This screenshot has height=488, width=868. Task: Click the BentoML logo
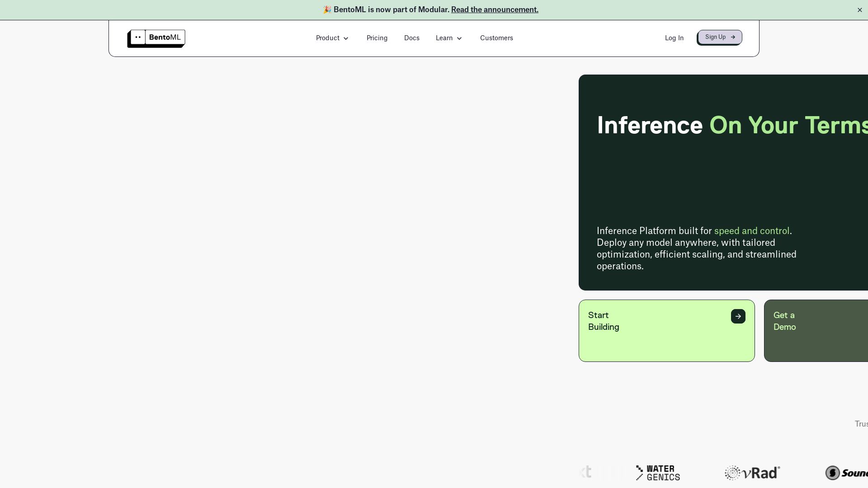[156, 38]
